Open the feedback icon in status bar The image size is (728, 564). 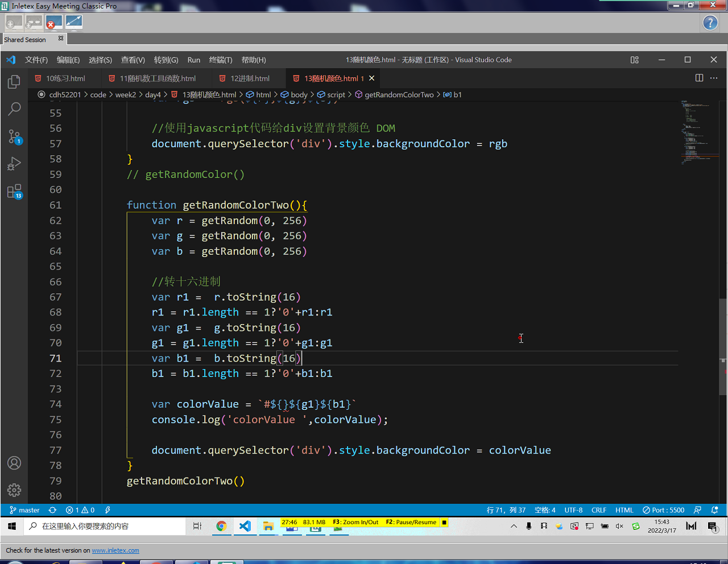point(697,510)
